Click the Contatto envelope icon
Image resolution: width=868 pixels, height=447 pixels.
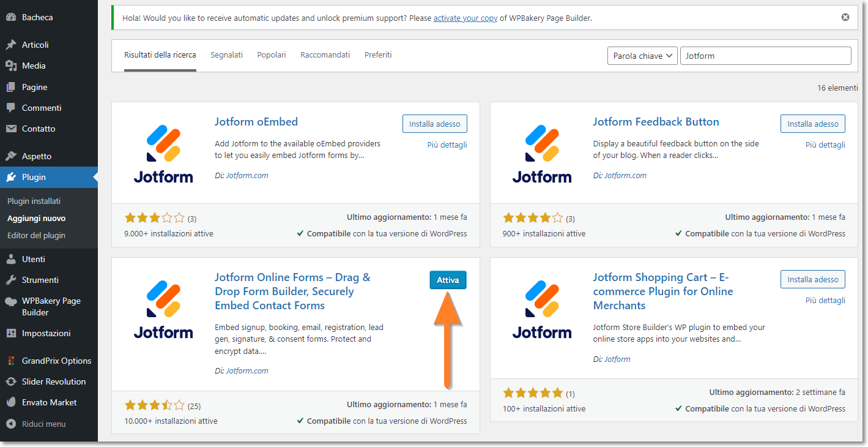click(11, 129)
